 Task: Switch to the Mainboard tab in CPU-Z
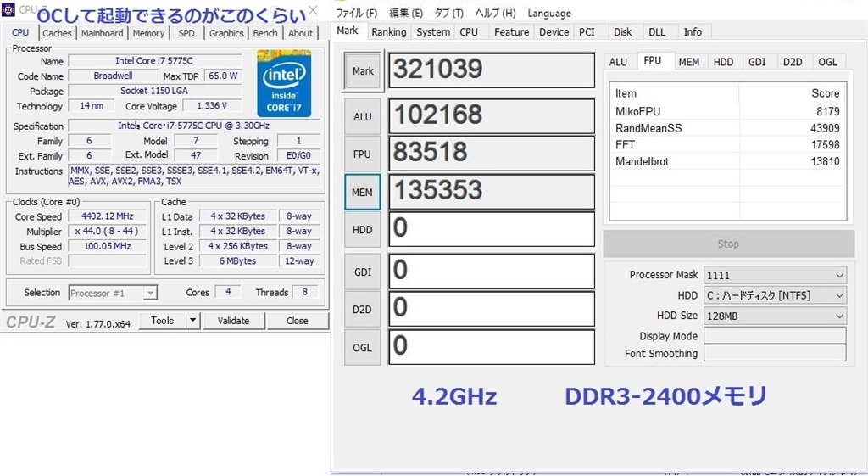click(102, 33)
